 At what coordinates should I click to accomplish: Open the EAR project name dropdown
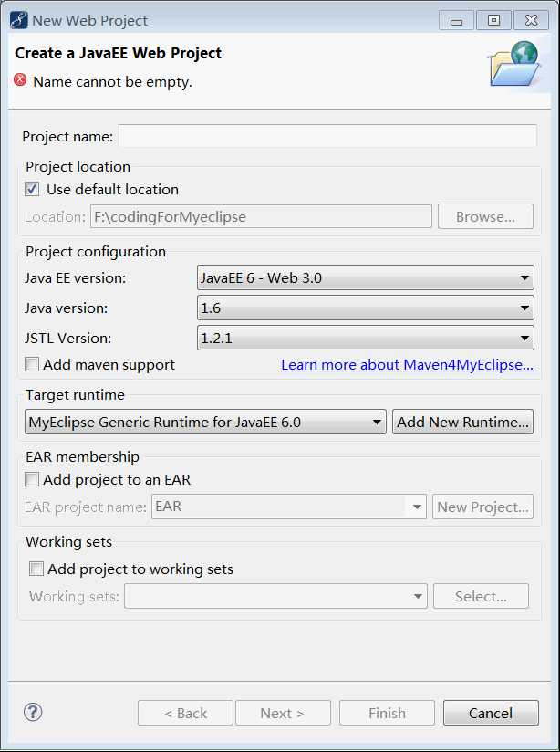pyautogui.click(x=288, y=507)
